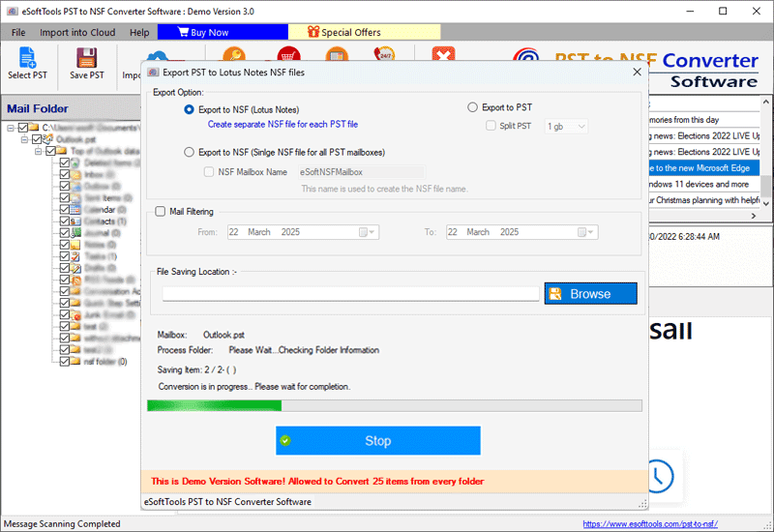Image resolution: width=774 pixels, height=532 pixels.
Task: Click message list horizontal scroll right arrow
Action: click(x=754, y=216)
